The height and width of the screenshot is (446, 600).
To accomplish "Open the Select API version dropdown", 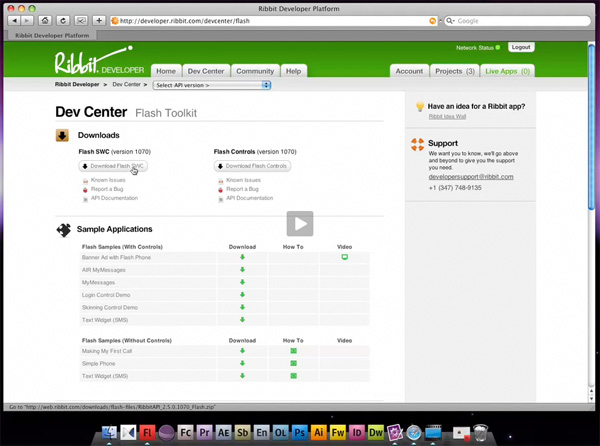I will coord(212,85).
